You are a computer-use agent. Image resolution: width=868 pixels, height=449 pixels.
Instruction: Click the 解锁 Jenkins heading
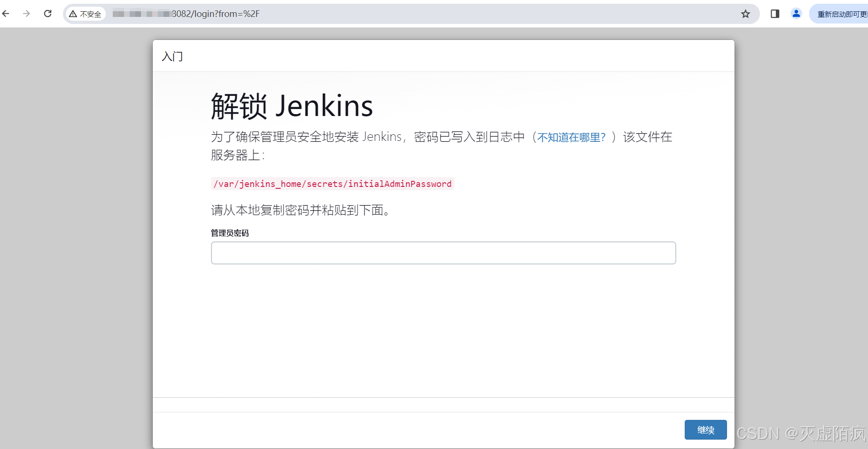292,106
